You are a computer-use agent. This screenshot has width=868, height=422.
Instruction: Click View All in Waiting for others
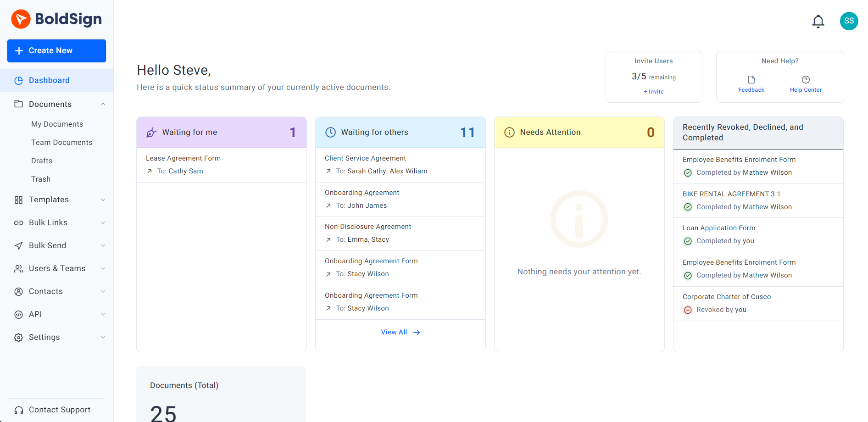[394, 332]
